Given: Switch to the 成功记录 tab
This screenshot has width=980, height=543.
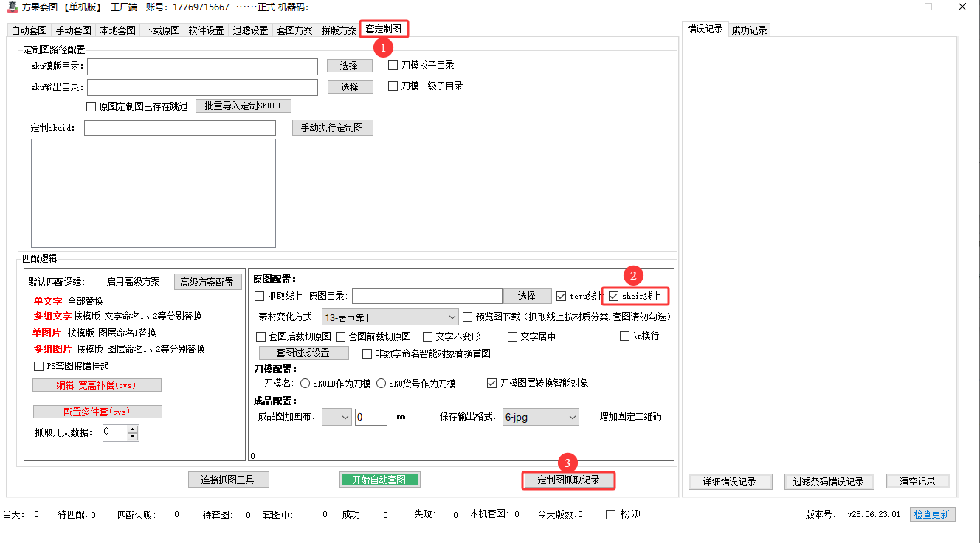Looking at the screenshot, I should point(749,30).
